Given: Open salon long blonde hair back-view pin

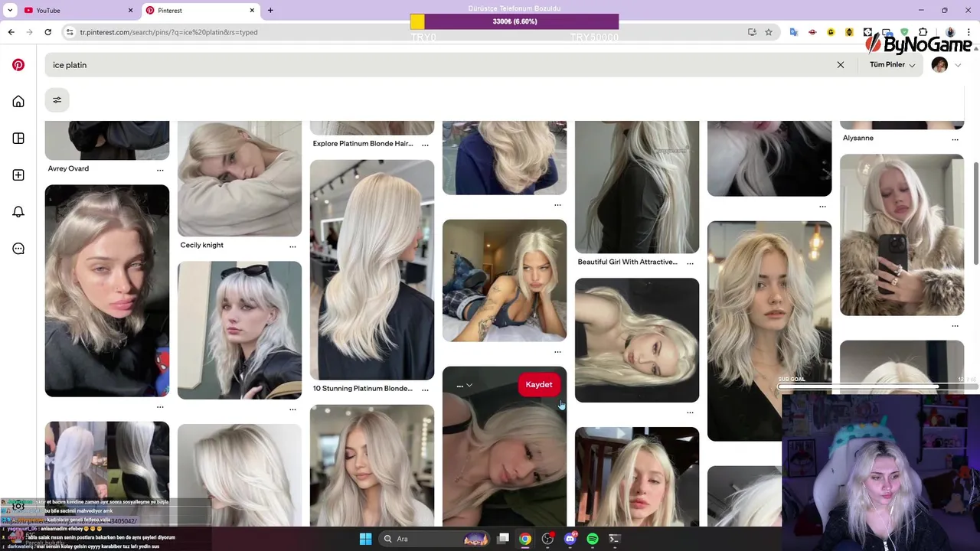Looking at the screenshot, I should (x=372, y=269).
